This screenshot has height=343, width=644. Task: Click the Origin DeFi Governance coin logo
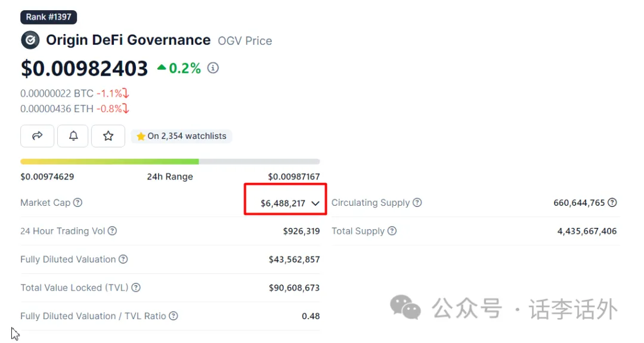30,40
